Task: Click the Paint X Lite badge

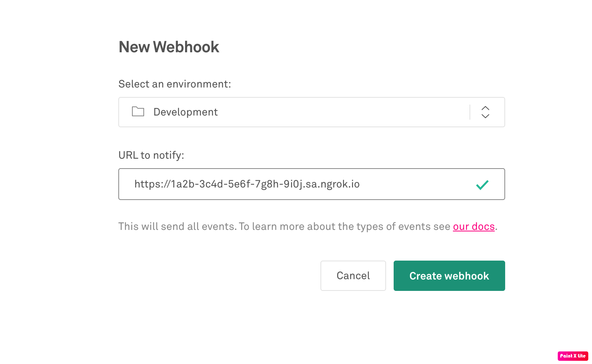Action: click(573, 356)
